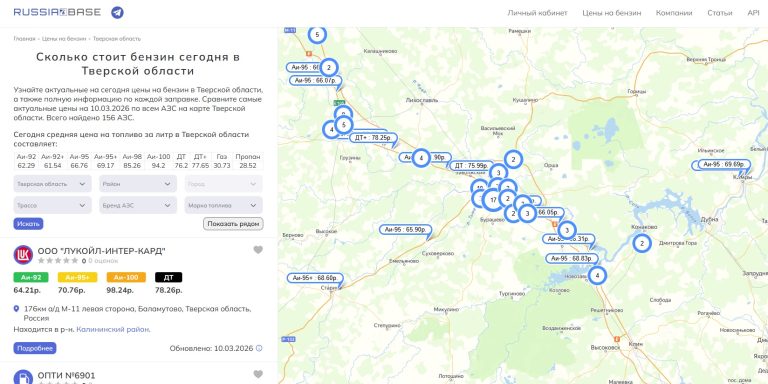768x384 pixels.
Task: Open the Бренд АЗС dropdown
Action: (x=138, y=205)
